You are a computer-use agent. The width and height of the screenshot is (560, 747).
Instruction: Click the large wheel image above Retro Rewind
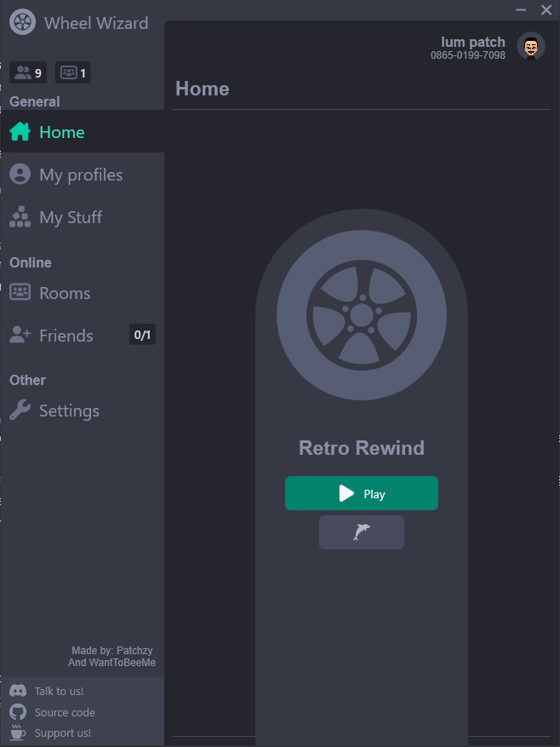click(362, 315)
